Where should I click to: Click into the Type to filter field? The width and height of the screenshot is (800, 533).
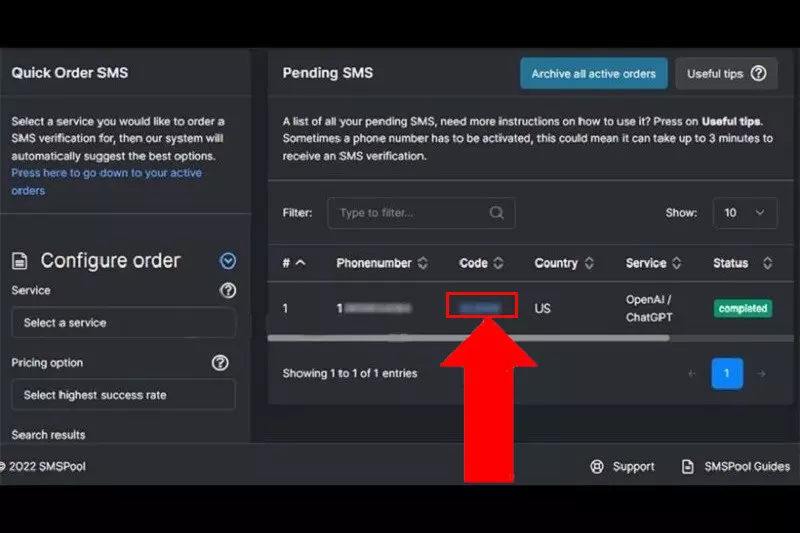tap(421, 213)
